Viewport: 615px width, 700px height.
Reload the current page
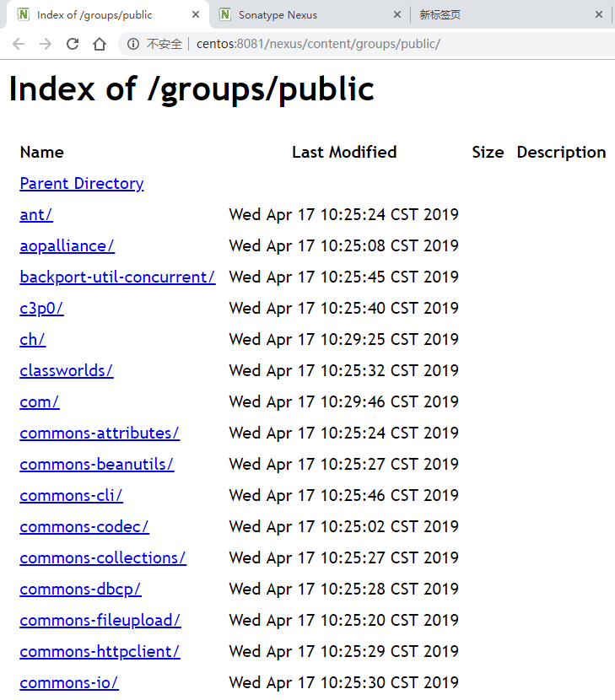73,44
